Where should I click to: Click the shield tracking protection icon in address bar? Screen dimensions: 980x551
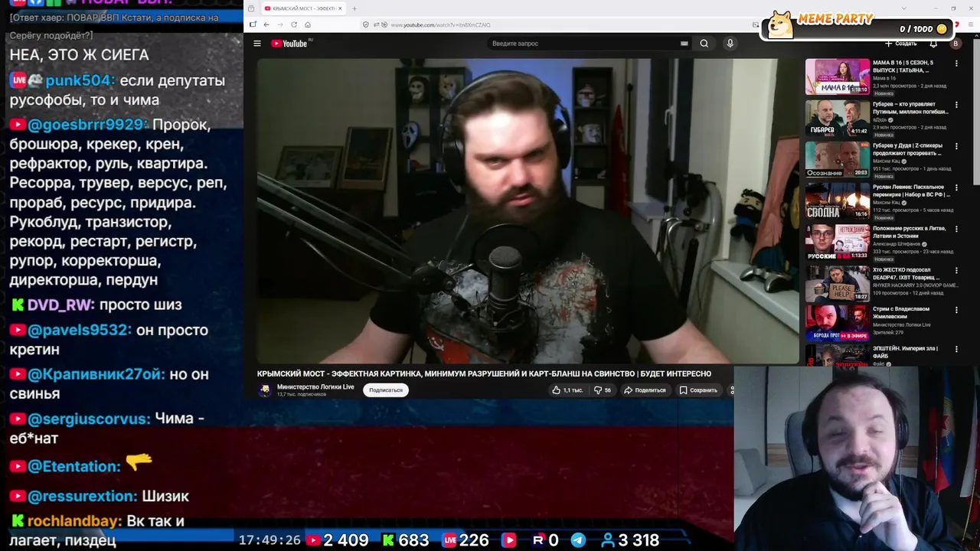(366, 24)
